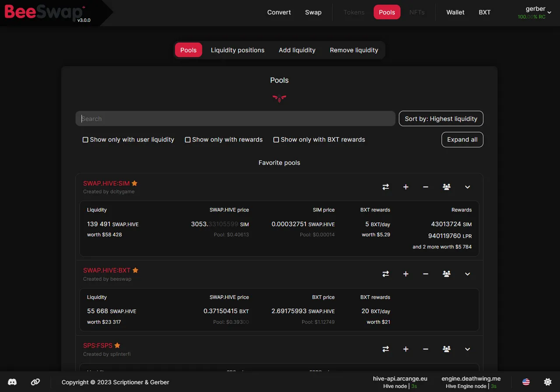Open the NFTs menu item

pos(417,12)
